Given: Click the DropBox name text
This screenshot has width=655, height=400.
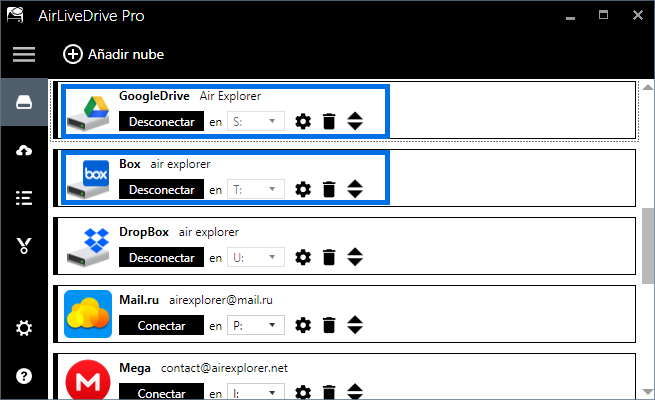Looking at the screenshot, I should point(144,232).
